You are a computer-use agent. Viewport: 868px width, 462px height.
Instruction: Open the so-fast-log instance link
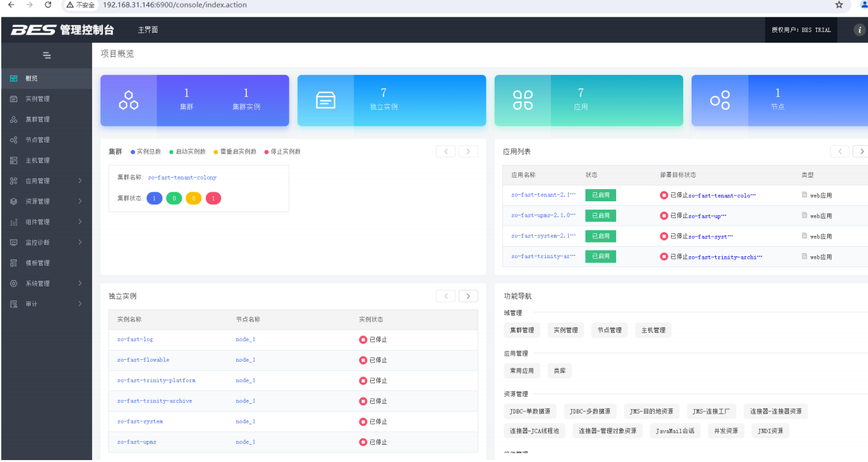135,339
